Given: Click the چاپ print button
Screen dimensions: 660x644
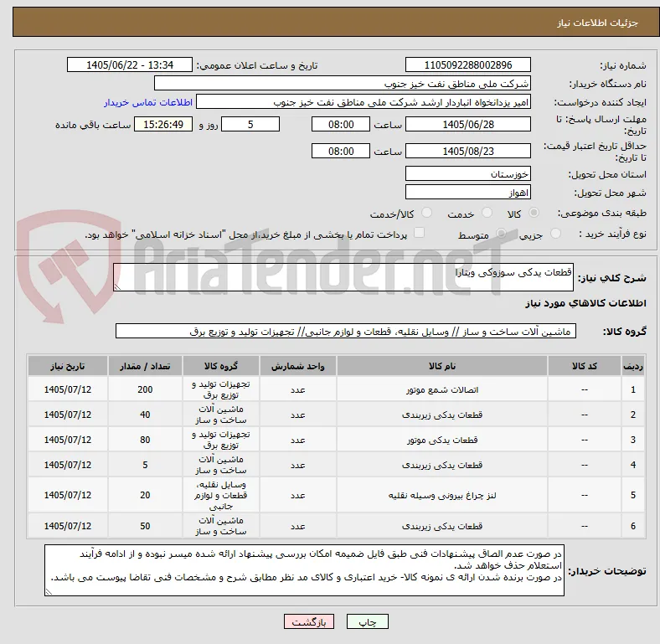Looking at the screenshot, I should (368, 621).
